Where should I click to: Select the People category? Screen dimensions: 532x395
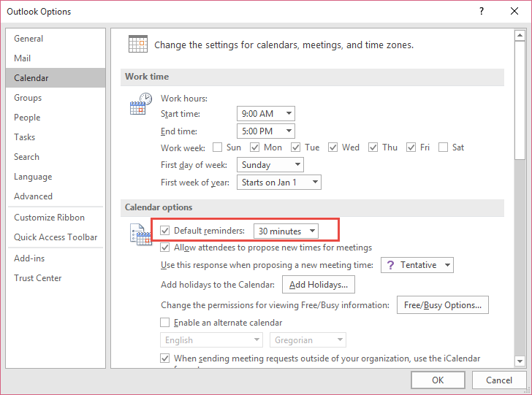click(x=56, y=118)
